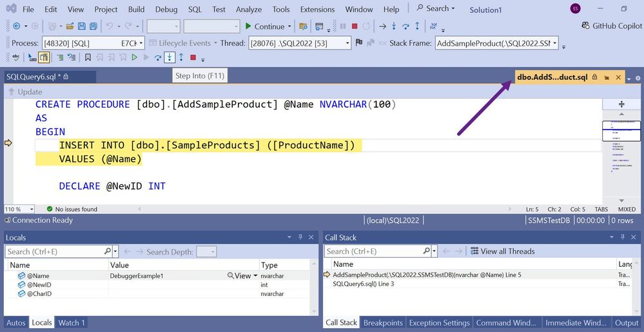Screen dimensions: 644x332
Task: Click the Break All pause icon
Action: [343, 26]
